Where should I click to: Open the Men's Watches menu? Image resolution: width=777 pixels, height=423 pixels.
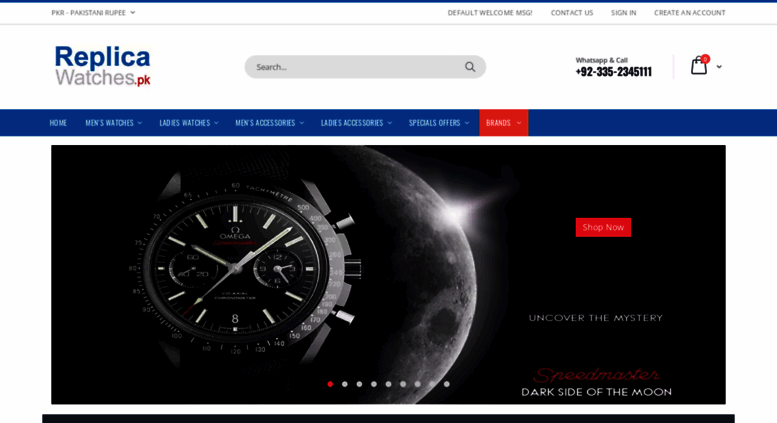[x=113, y=123]
